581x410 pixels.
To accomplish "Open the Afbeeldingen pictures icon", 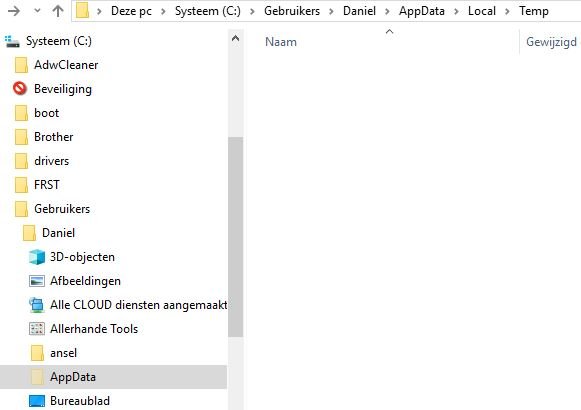I will pos(37,281).
